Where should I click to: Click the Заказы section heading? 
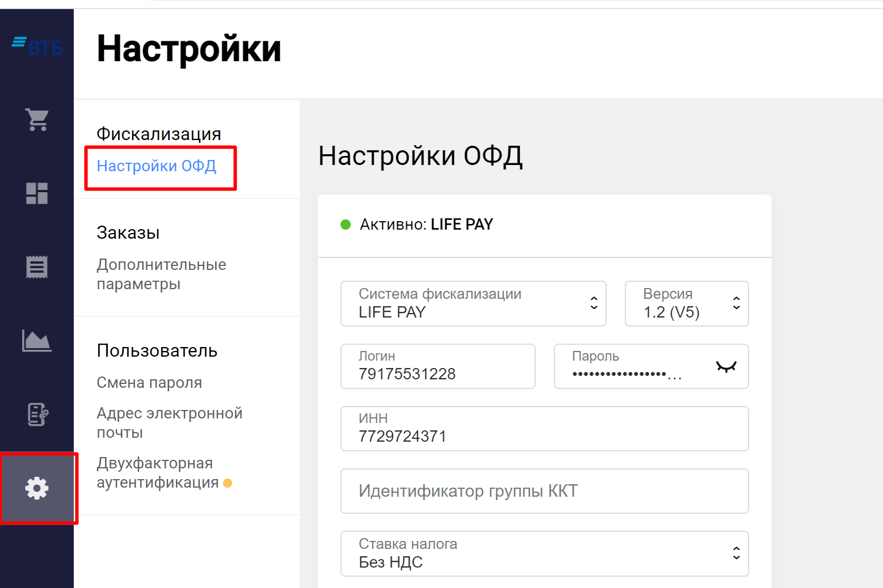128,232
